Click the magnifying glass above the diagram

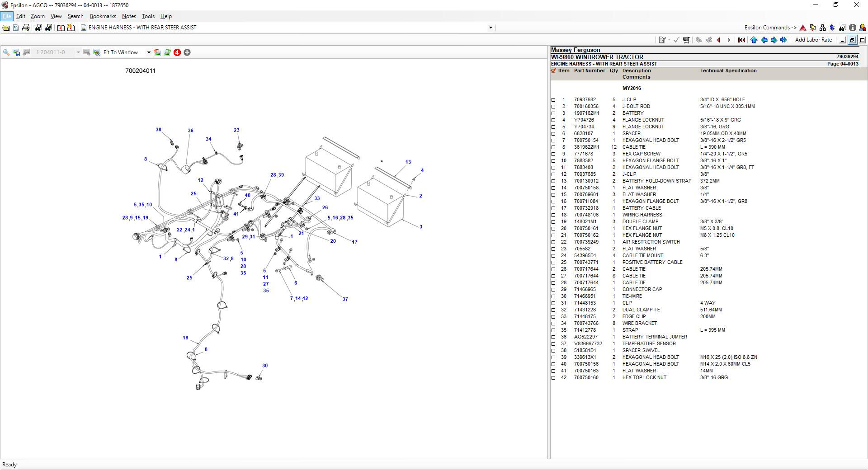pyautogui.click(x=6, y=53)
